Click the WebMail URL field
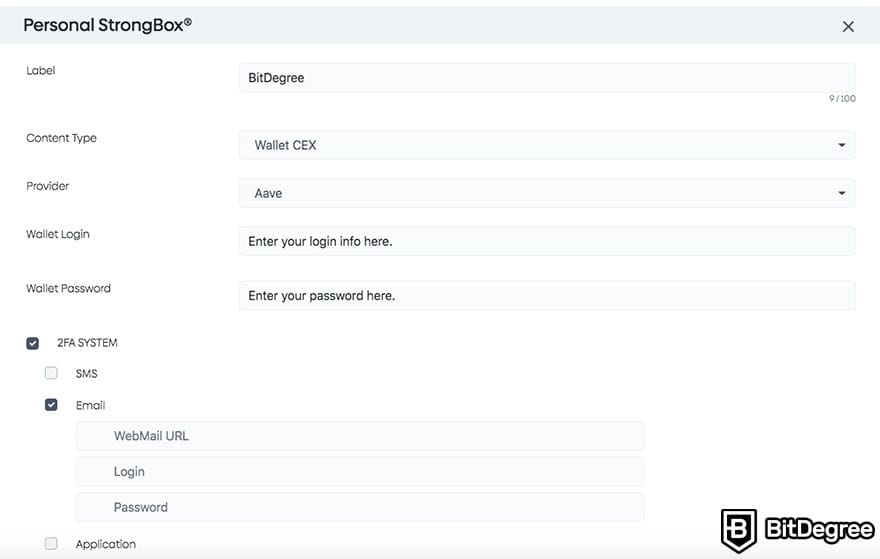 pos(360,436)
